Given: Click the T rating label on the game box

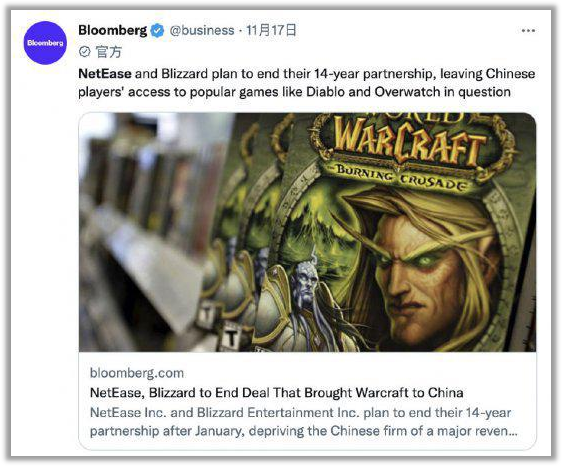Looking at the screenshot, I should tap(232, 338).
